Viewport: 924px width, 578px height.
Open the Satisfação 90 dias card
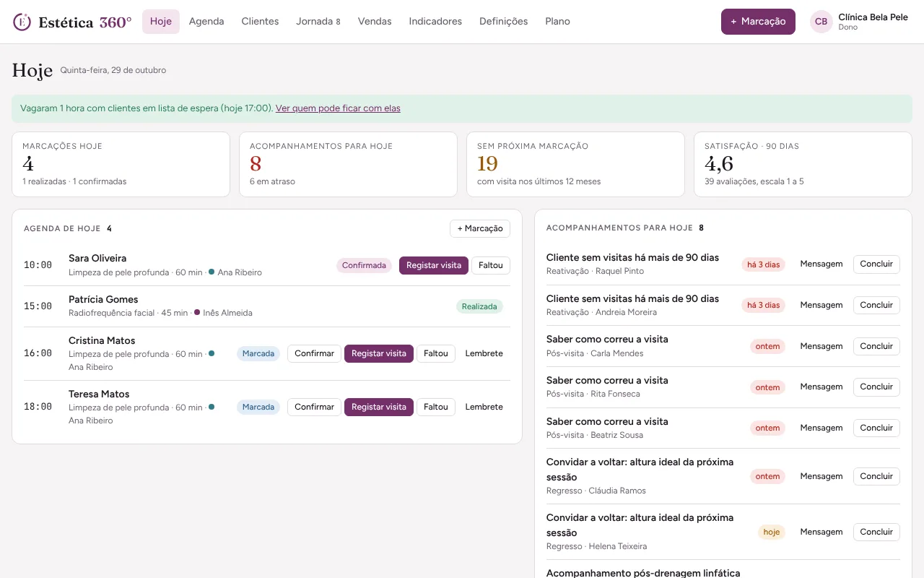[803, 164]
